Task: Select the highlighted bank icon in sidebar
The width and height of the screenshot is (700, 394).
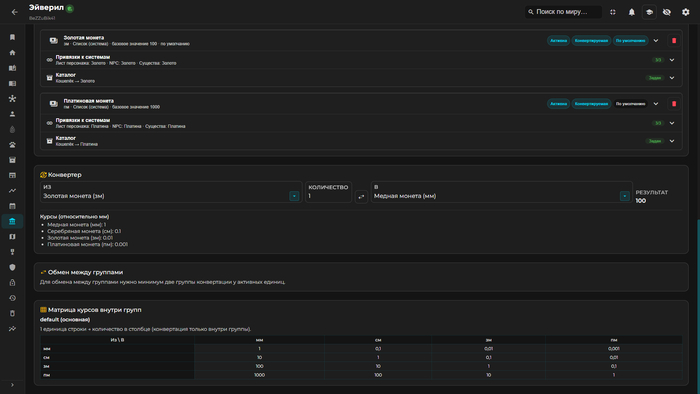Action: (x=12, y=221)
